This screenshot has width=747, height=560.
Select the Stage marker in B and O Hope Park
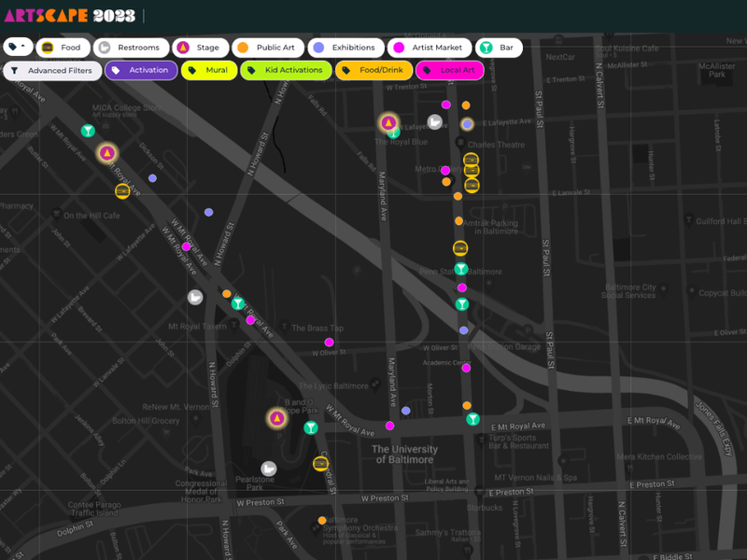pos(276,418)
